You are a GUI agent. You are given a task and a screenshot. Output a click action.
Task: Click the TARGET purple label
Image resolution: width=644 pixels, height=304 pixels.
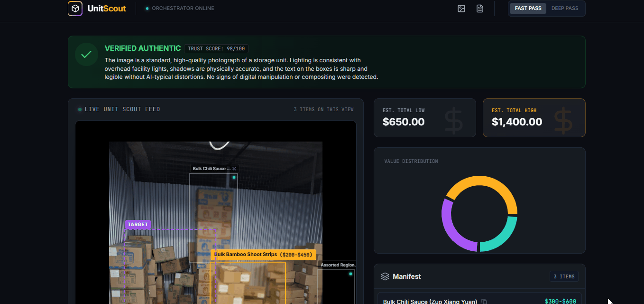[x=138, y=224]
